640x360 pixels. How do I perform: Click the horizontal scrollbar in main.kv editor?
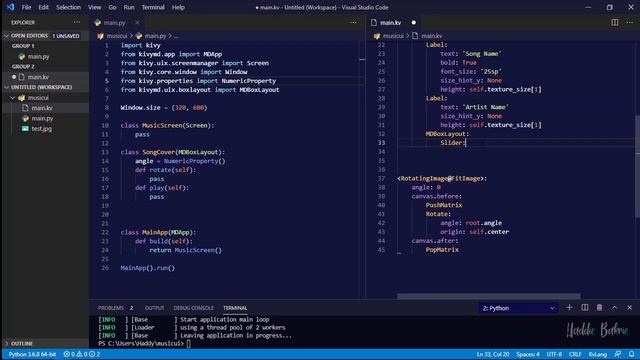click(x=489, y=296)
